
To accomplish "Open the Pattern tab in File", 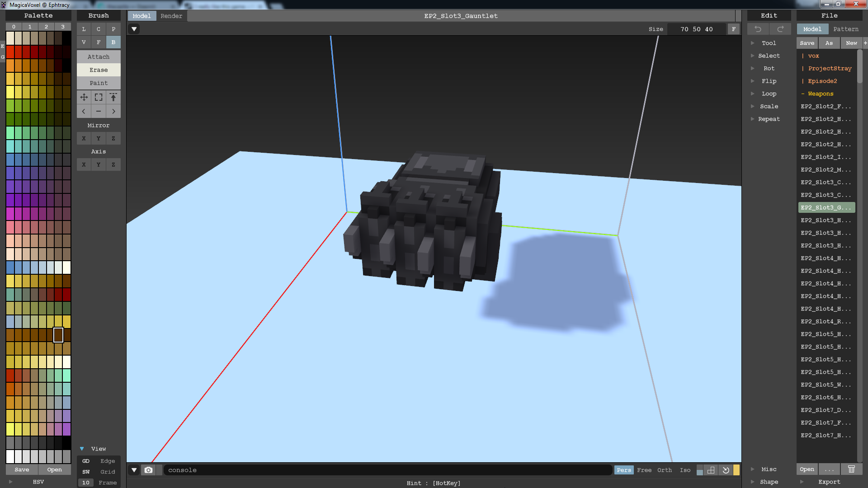I will pos(845,29).
